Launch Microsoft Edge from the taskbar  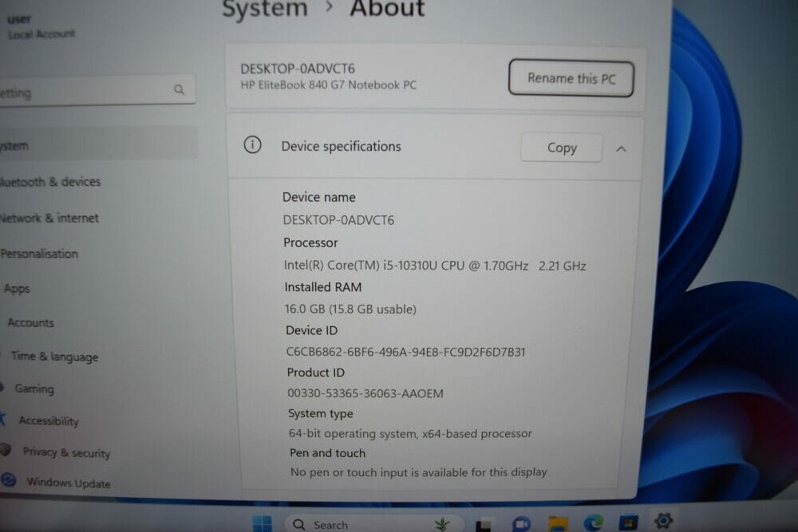click(593, 523)
